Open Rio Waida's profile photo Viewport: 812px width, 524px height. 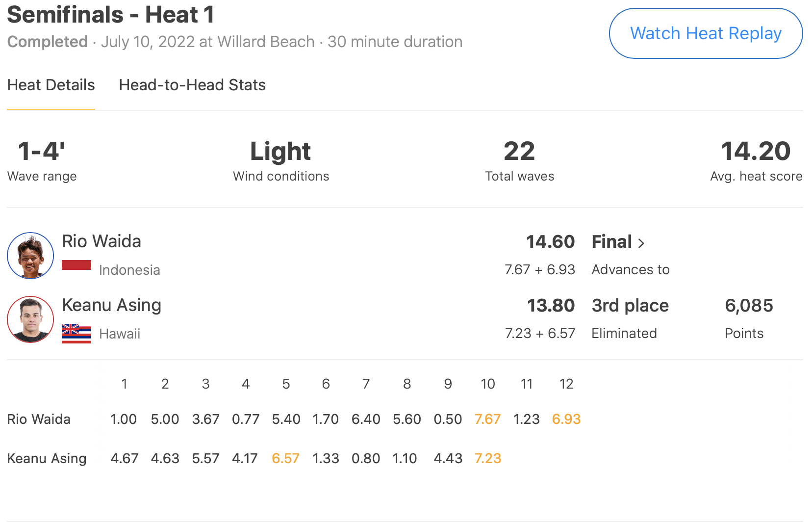pyautogui.click(x=30, y=256)
